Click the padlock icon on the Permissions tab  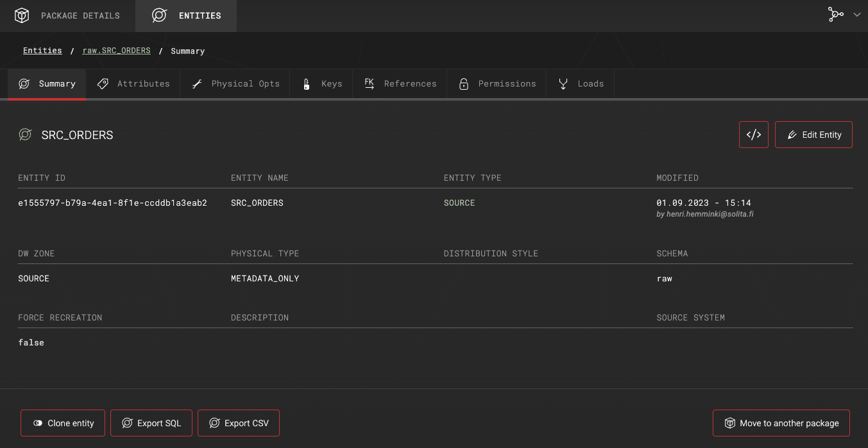pos(463,83)
